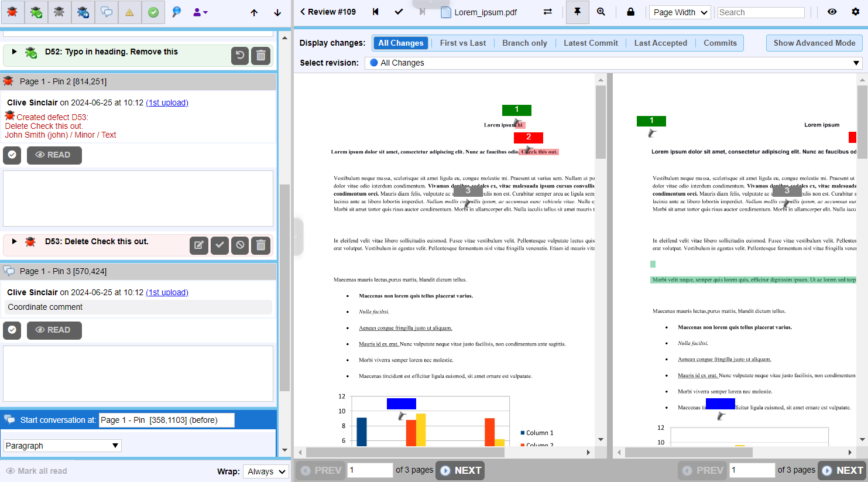This screenshot has width=868, height=482.
Task: Toggle the pin annotations icon in document toolbar
Action: [x=577, y=12]
